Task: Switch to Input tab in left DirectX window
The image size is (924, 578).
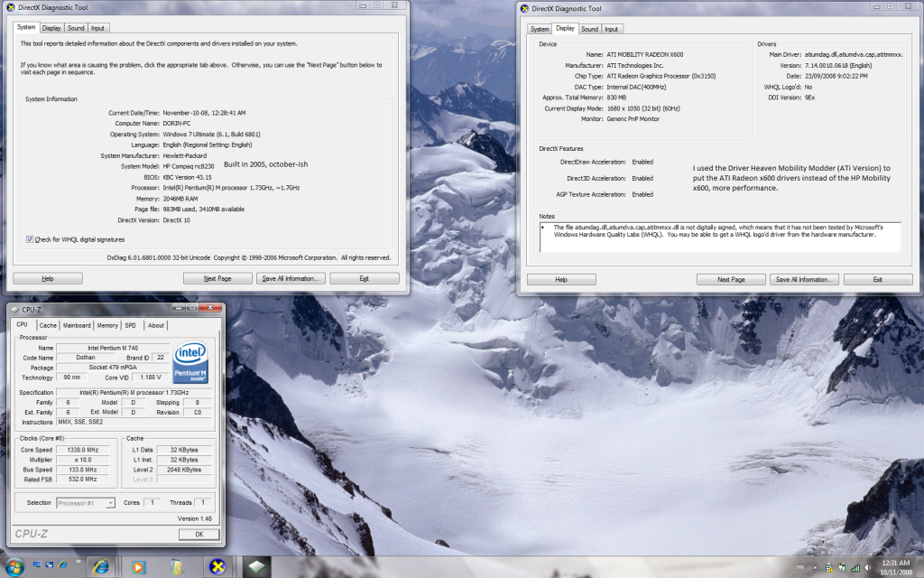Action: pyautogui.click(x=97, y=28)
